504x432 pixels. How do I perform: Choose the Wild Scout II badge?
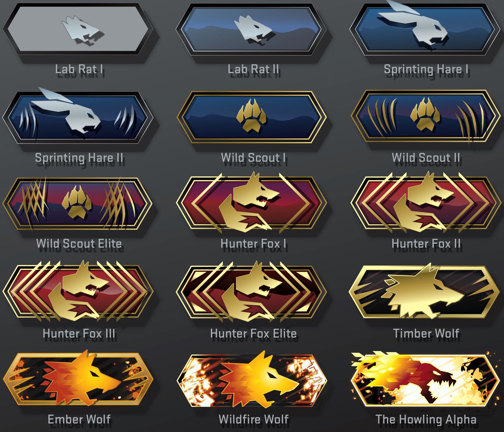(x=426, y=117)
